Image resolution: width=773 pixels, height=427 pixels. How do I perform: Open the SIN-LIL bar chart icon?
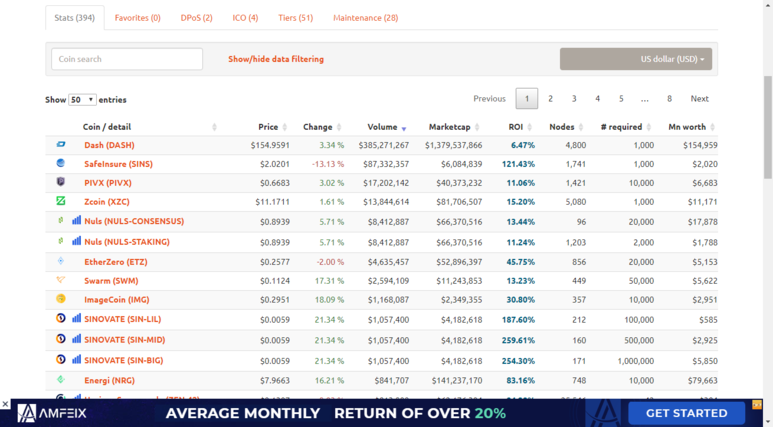coord(76,318)
